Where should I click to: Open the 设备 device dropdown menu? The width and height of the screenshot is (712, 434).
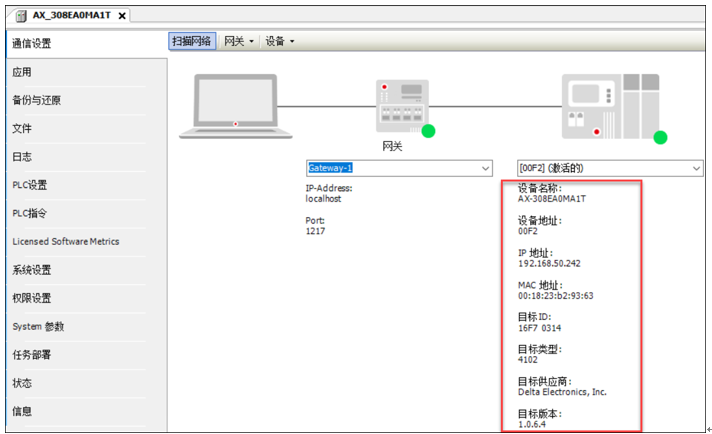click(x=279, y=41)
